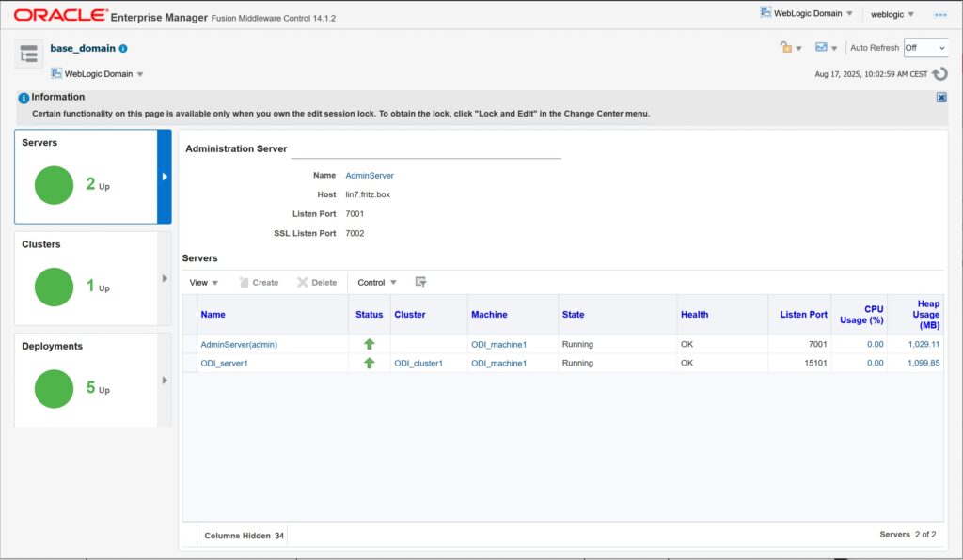Image resolution: width=963 pixels, height=560 pixels.
Task: Click the green up arrow for AdminServer(admin)
Action: coord(369,344)
